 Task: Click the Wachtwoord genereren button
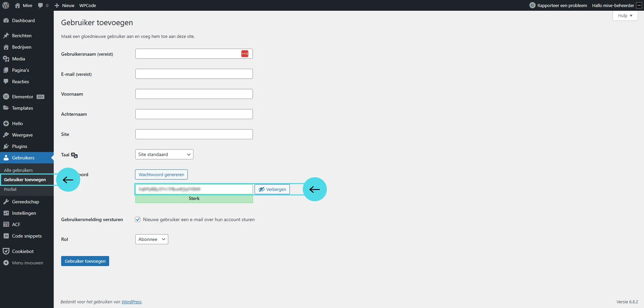click(161, 175)
